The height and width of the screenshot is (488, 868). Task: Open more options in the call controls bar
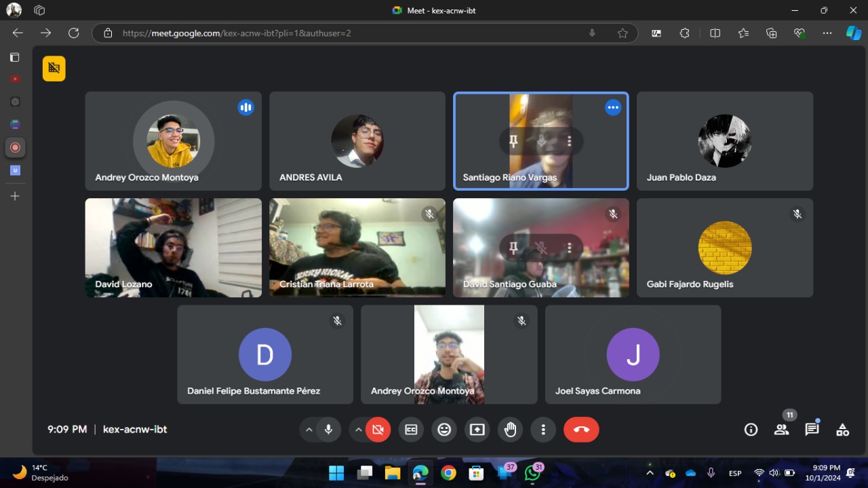pos(543,430)
